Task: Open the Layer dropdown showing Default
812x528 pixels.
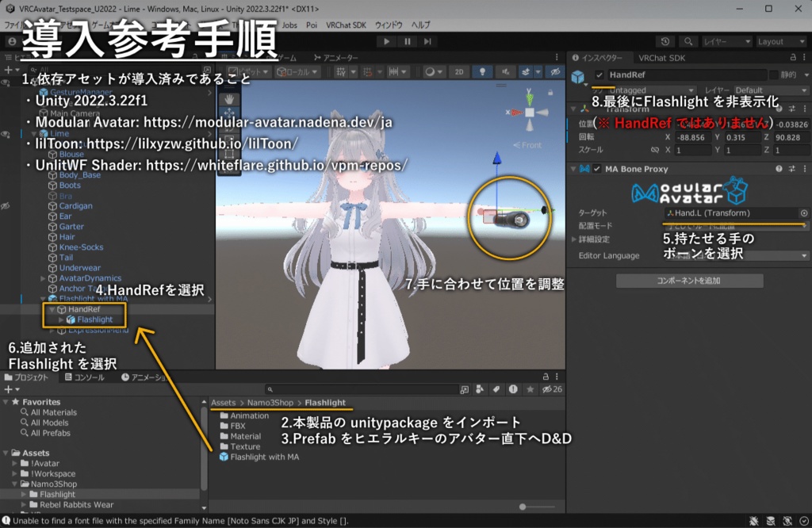Action: coord(771,90)
